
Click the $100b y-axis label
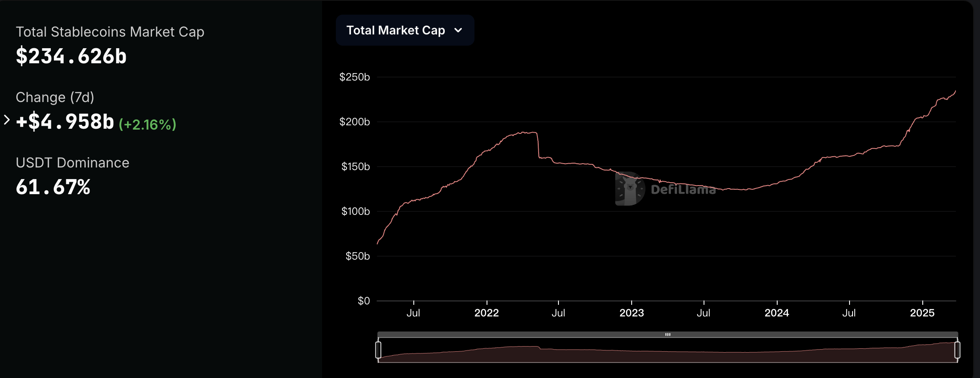click(355, 211)
